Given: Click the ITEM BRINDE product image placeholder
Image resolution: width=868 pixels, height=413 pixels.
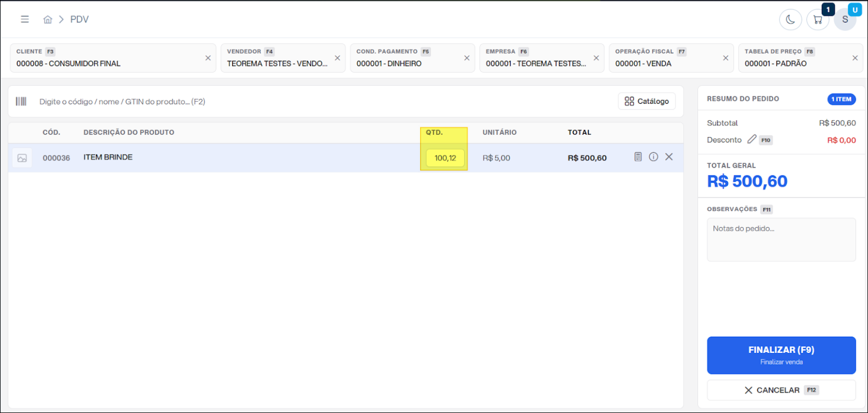Looking at the screenshot, I should click(22, 158).
